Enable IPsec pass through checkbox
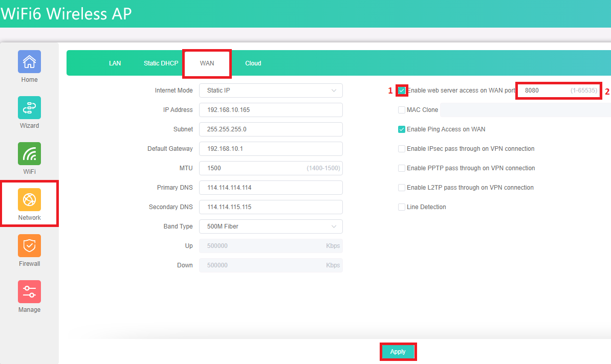The width and height of the screenshot is (611, 364). 402,149
